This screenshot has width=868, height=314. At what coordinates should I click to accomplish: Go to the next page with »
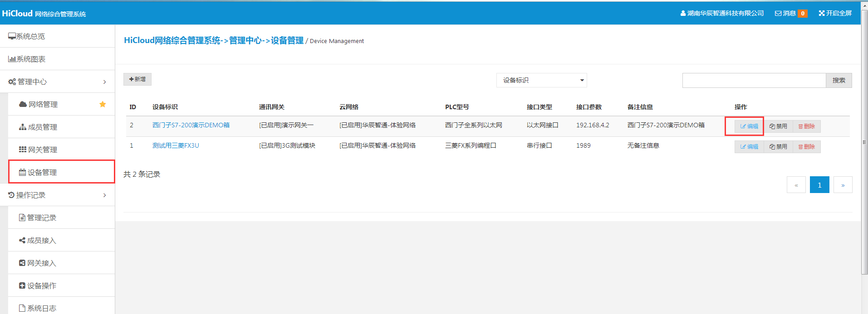[x=843, y=185]
